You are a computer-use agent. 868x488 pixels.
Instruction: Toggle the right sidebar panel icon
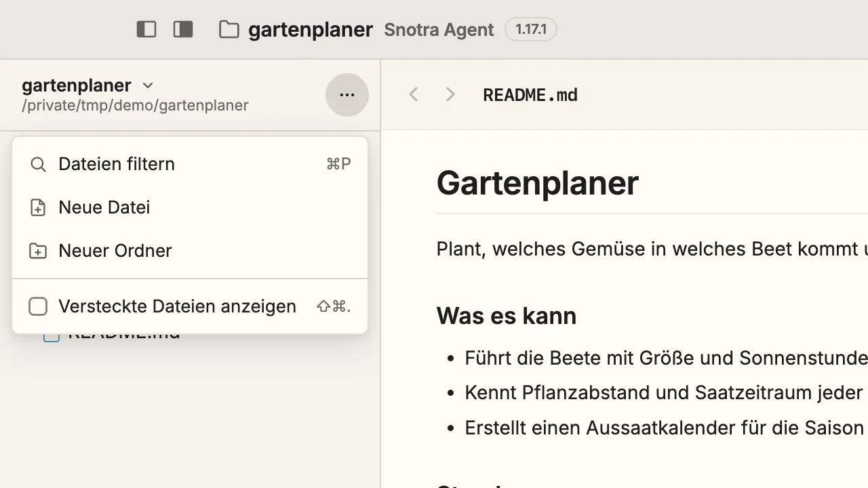[183, 29]
